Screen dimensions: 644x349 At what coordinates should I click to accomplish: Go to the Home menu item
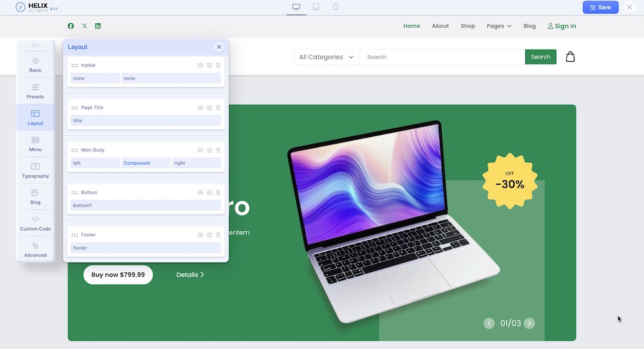(412, 26)
